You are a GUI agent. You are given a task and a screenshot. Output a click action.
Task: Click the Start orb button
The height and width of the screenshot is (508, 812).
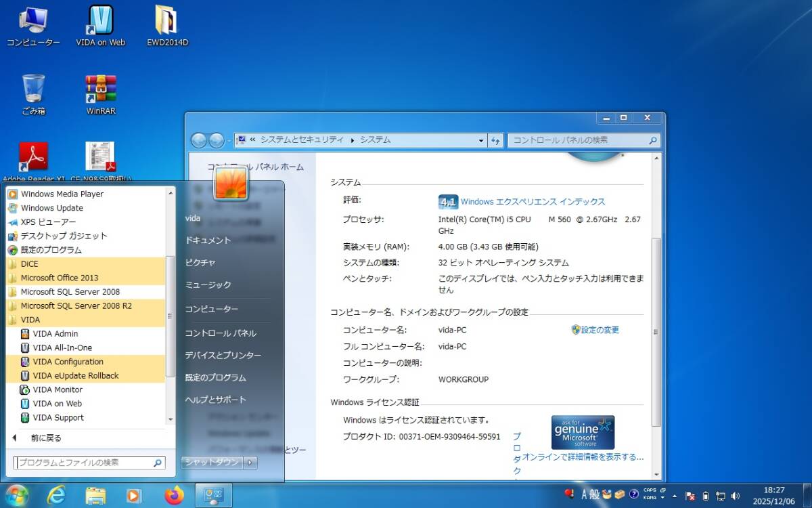coord(16,496)
